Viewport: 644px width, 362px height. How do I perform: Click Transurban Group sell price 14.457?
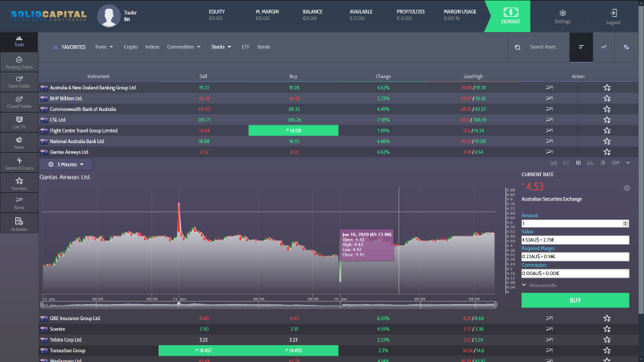tap(204, 351)
